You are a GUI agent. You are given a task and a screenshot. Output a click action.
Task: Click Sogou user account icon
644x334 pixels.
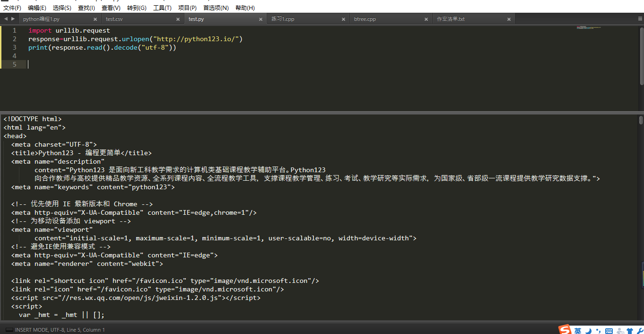tap(619, 330)
